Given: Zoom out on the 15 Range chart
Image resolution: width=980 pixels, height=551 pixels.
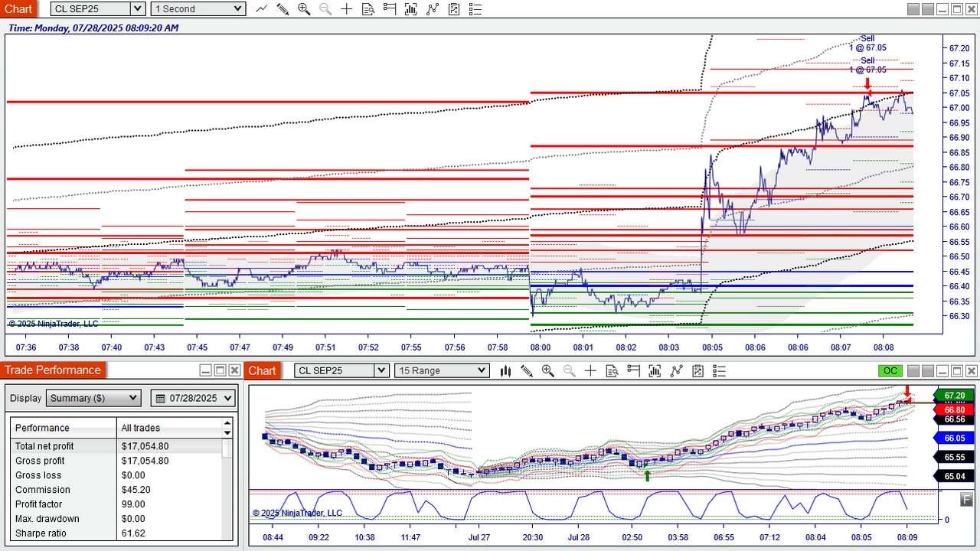Looking at the screenshot, I should [x=570, y=370].
